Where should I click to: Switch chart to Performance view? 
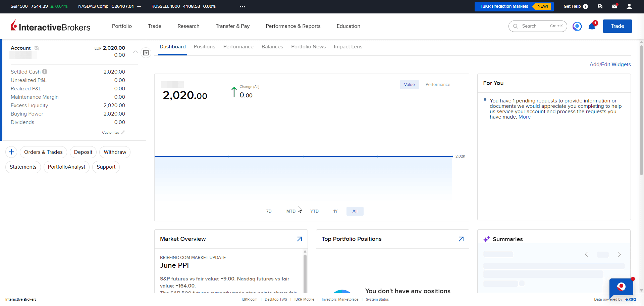(438, 85)
